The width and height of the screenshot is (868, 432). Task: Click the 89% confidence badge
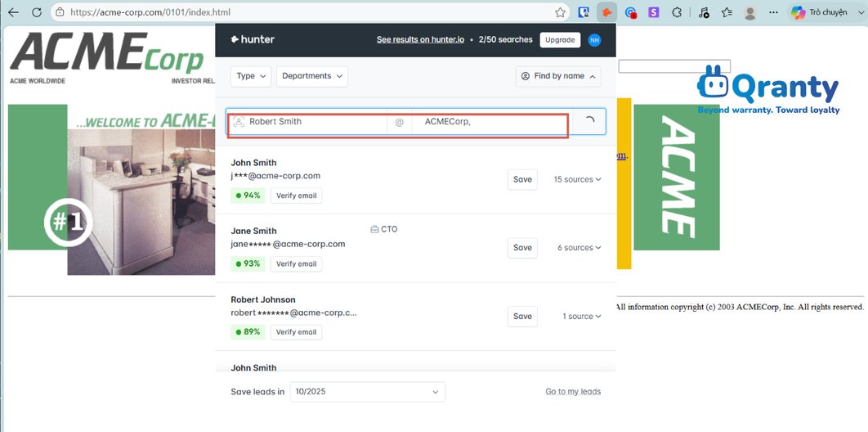[248, 332]
